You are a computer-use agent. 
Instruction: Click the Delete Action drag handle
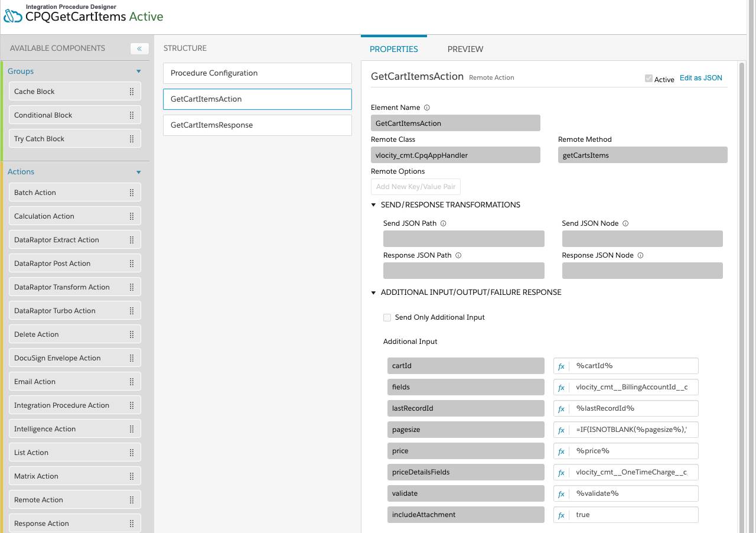click(x=132, y=334)
